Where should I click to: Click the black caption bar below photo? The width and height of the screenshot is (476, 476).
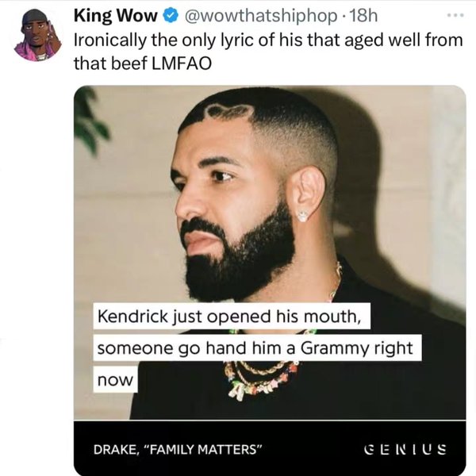[270, 448]
